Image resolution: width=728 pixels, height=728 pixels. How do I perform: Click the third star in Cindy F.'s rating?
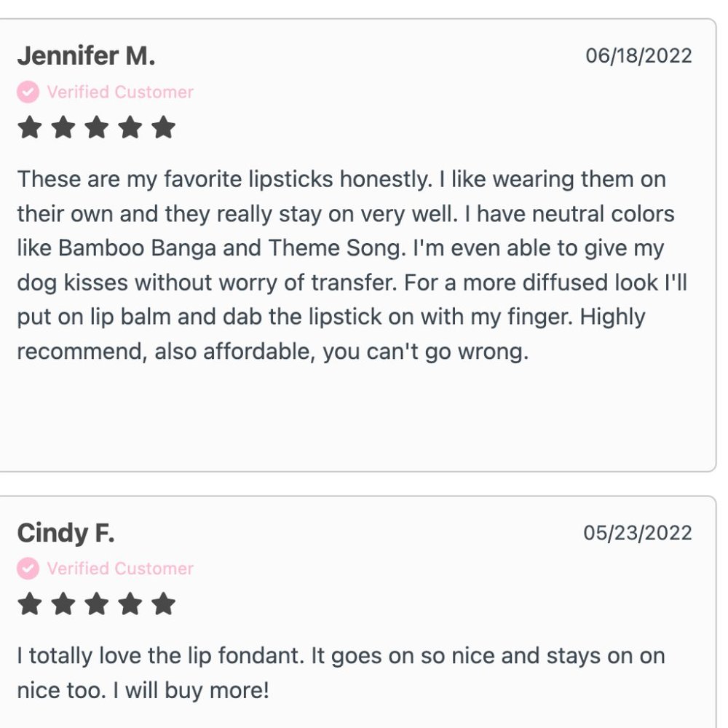tap(97, 604)
